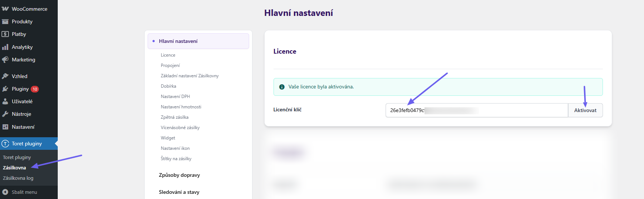The width and height of the screenshot is (644, 199).
Task: Click the Vzhled paintbrush icon
Action: pyautogui.click(x=5, y=76)
